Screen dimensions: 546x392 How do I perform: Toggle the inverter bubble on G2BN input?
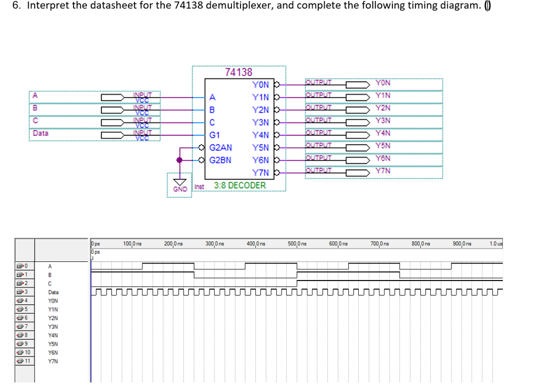201,159
